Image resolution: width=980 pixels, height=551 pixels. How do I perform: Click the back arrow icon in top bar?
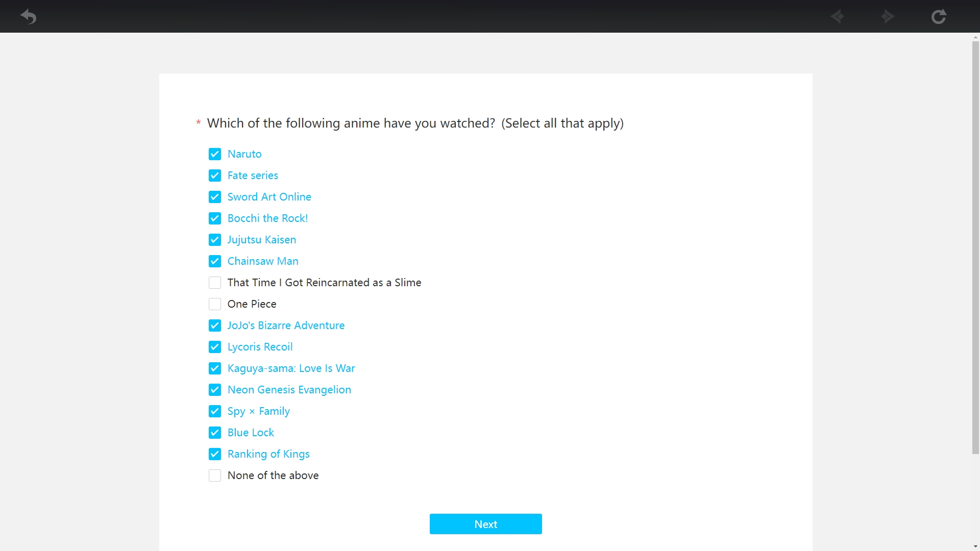coord(29,17)
